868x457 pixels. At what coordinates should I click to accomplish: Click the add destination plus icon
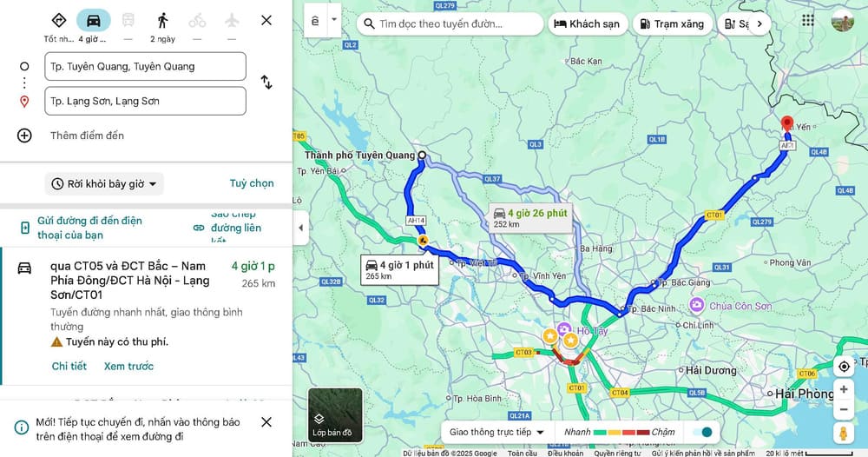[24, 136]
